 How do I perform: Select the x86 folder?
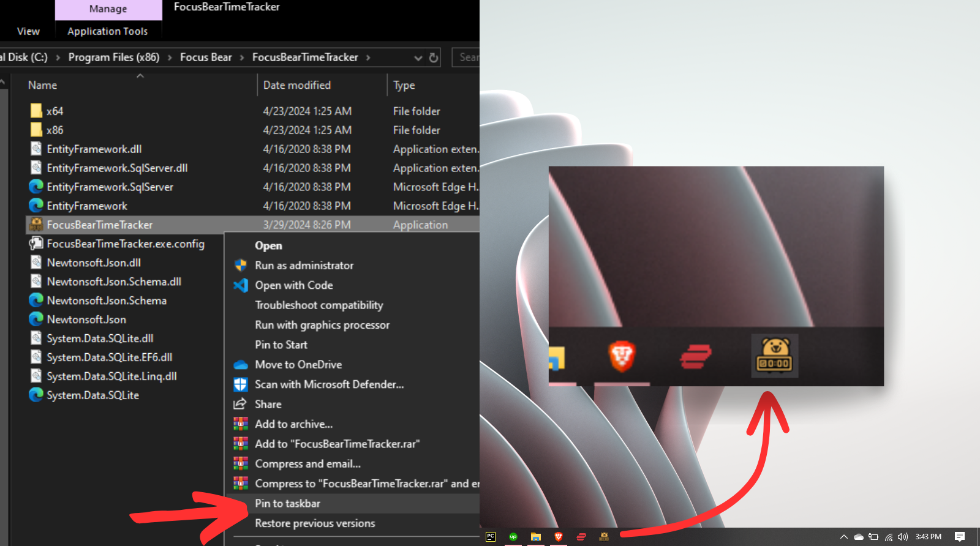click(x=55, y=130)
